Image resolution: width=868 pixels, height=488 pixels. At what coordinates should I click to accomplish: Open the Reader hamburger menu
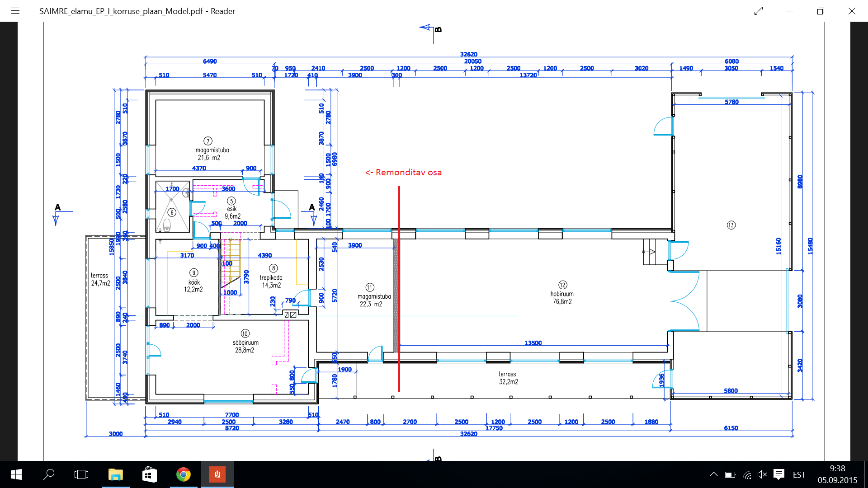click(15, 11)
